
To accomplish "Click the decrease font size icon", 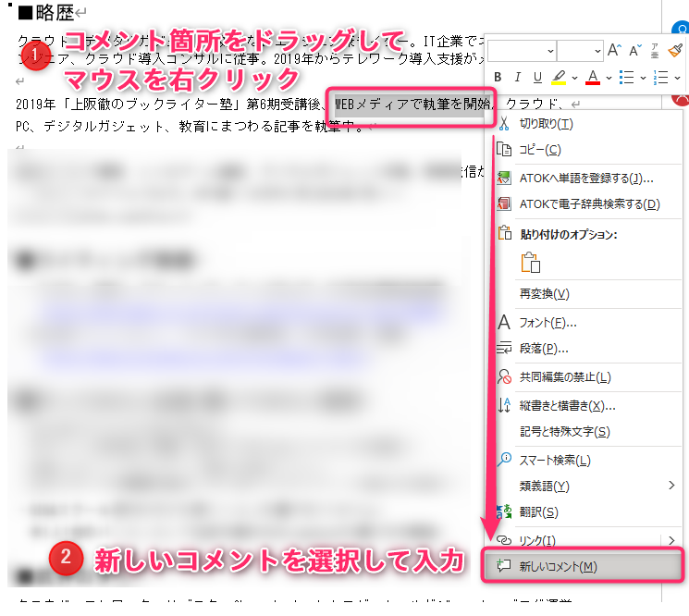I will 634,50.
